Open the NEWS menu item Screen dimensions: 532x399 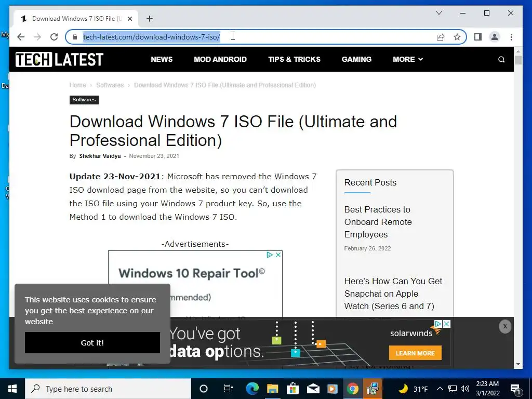coord(162,59)
